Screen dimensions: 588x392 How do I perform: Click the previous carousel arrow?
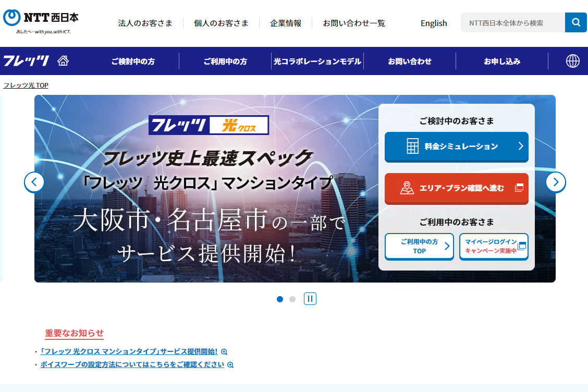coord(34,182)
